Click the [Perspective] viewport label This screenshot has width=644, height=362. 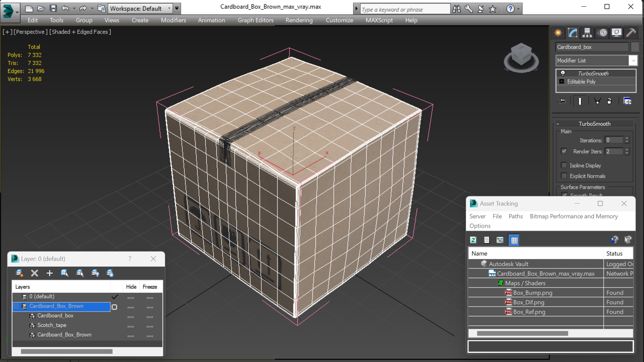tap(30, 32)
